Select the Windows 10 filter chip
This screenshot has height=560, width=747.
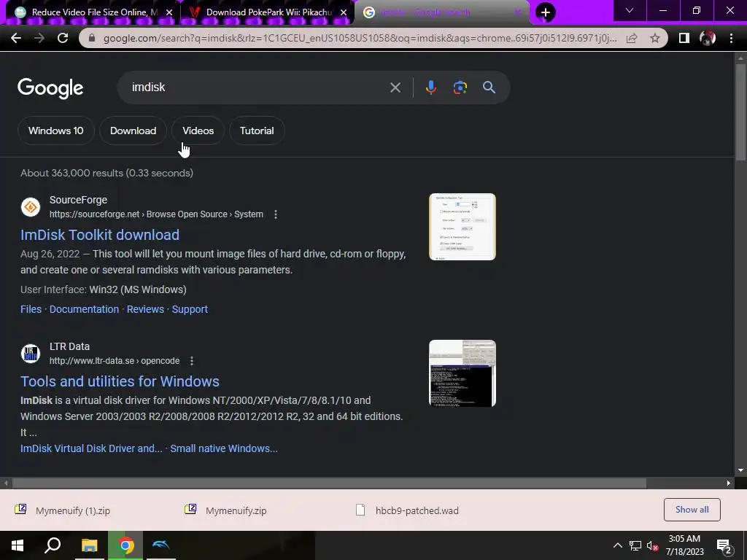coord(55,131)
